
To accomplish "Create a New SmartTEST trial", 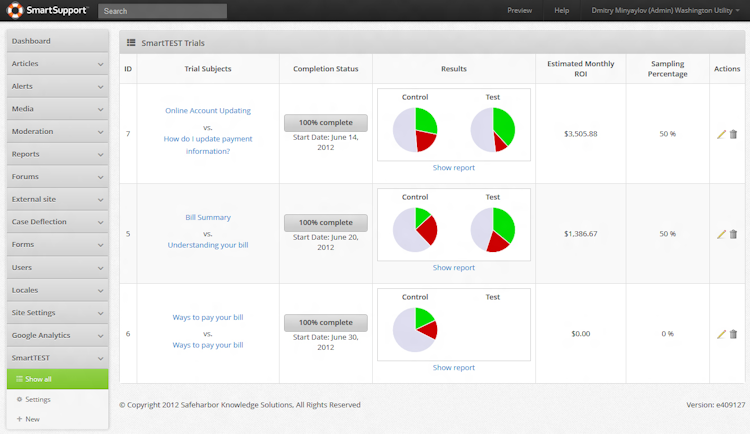I will pyautogui.click(x=57, y=419).
